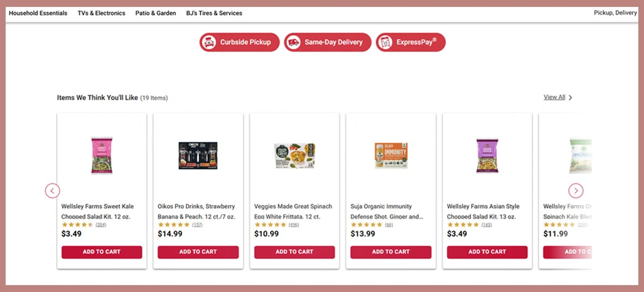The image size is (644, 292).
Task: Click the Curbside Pickup car icon
Action: point(209,43)
